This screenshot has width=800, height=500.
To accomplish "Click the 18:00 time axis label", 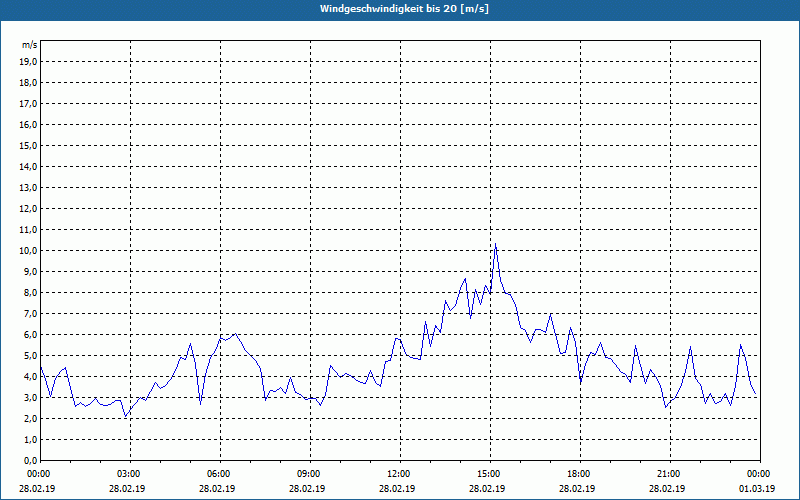I will coord(581,474).
